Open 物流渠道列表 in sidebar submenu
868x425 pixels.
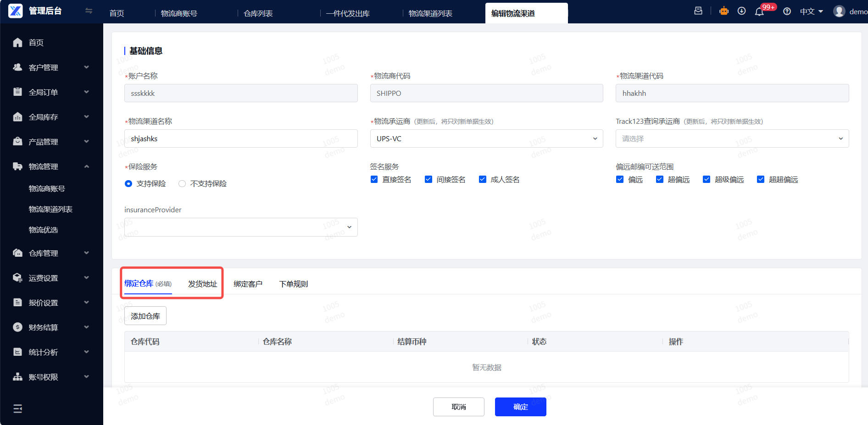coord(50,209)
